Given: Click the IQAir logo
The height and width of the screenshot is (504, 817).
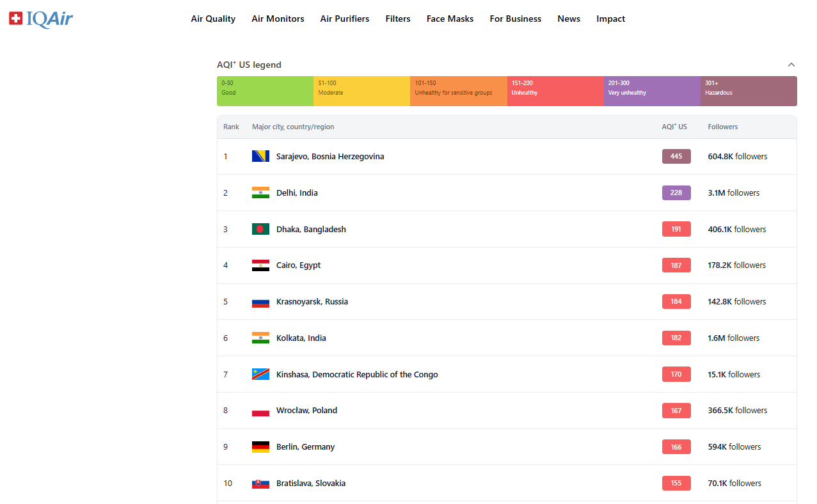Looking at the screenshot, I should point(41,19).
